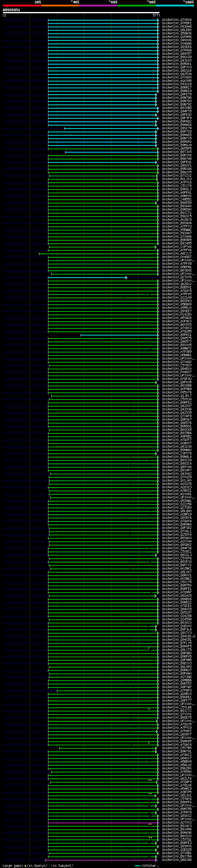The width and height of the screenshot is (197, 868).
Task: Click the UniRef100_Q27U76 label
Action: coord(177,277)
